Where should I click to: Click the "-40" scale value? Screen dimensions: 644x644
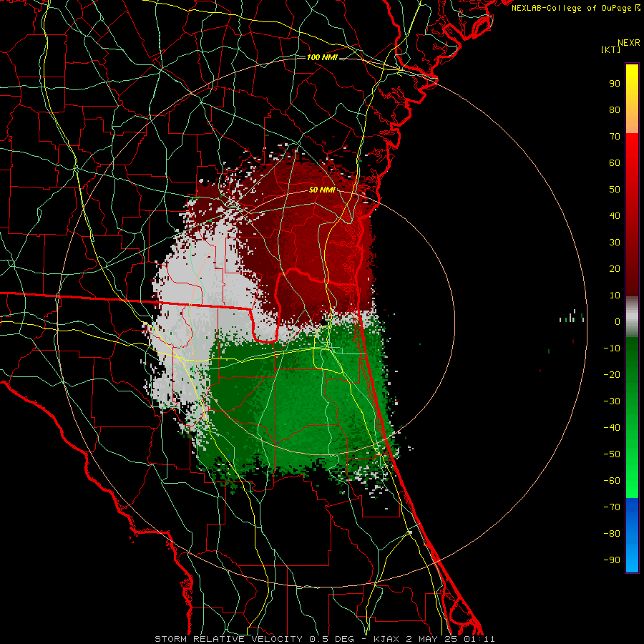click(612, 428)
